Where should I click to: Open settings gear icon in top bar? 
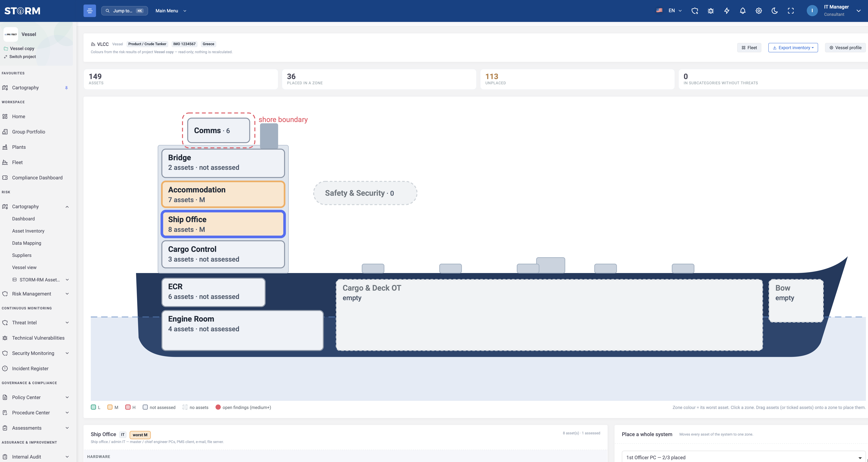coord(758,11)
